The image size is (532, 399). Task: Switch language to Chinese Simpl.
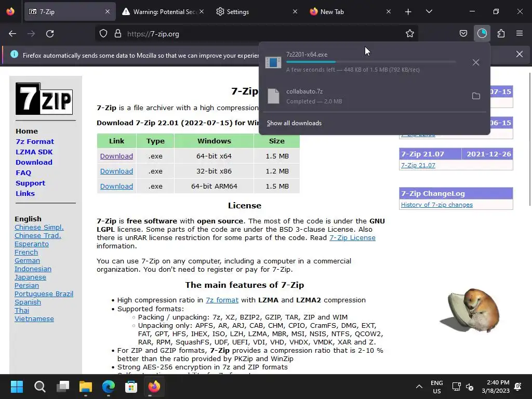[x=39, y=228]
